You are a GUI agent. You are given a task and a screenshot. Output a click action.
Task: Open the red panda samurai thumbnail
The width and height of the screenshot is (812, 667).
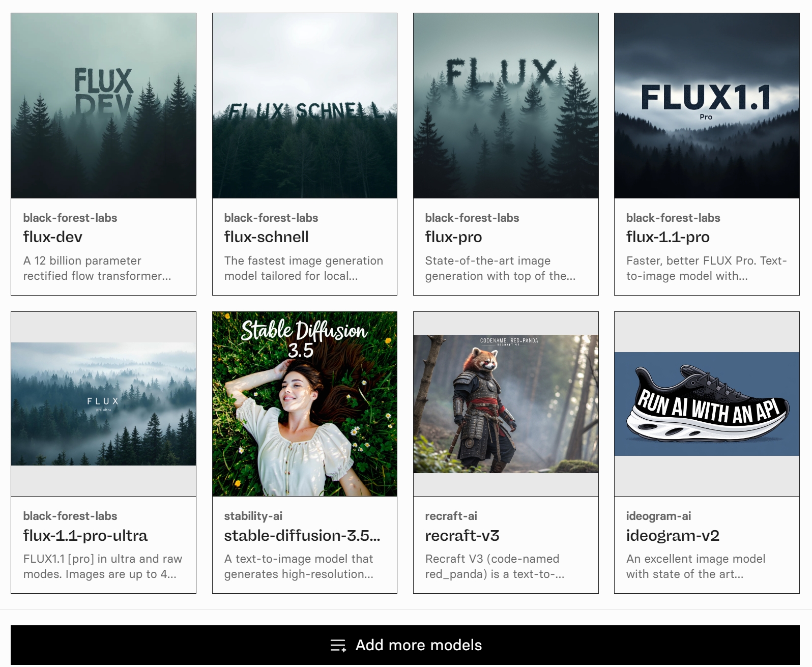tap(506, 404)
